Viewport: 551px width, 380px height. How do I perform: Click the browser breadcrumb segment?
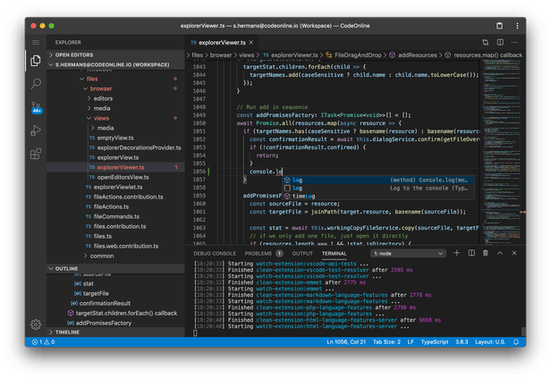(221, 55)
